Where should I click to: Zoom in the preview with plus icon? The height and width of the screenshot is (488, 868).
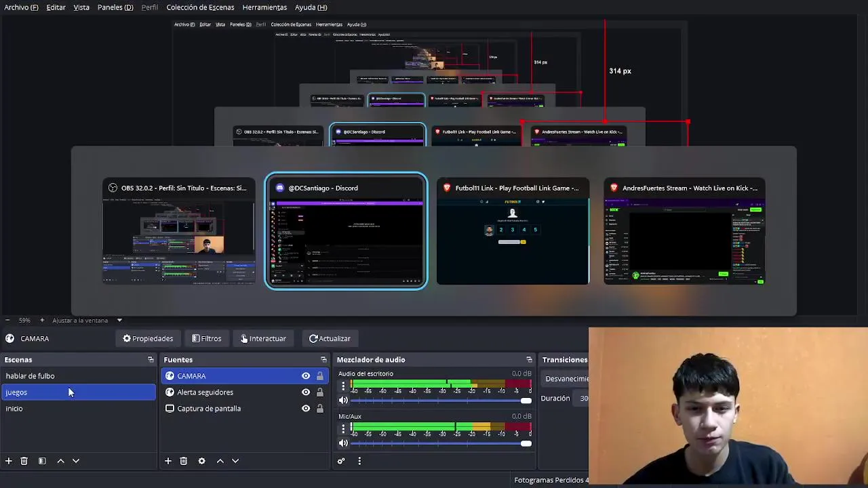tap(42, 320)
